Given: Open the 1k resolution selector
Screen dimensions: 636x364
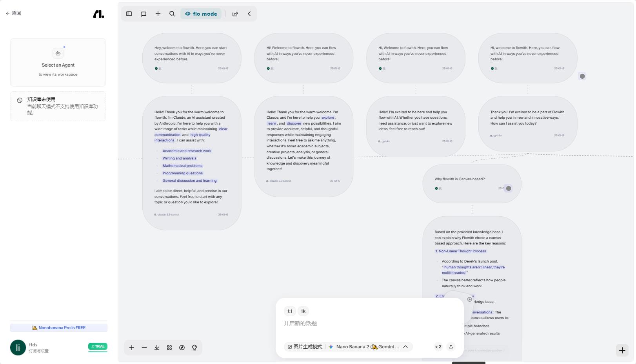Looking at the screenshot, I should click(303, 311).
